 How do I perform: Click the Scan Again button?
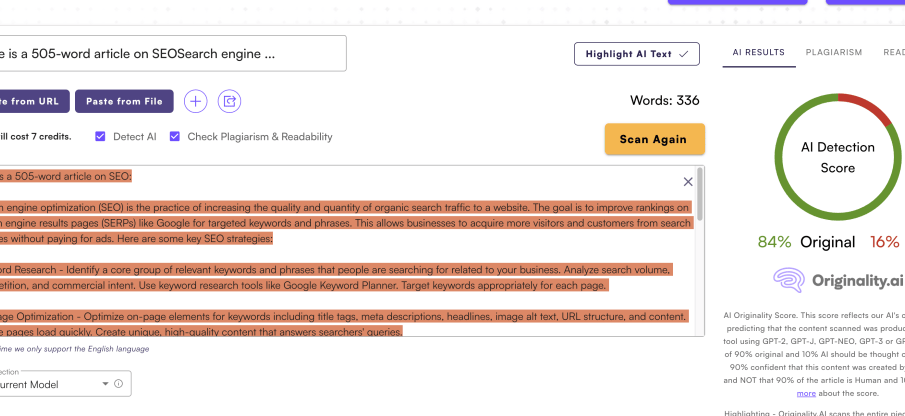pos(655,139)
